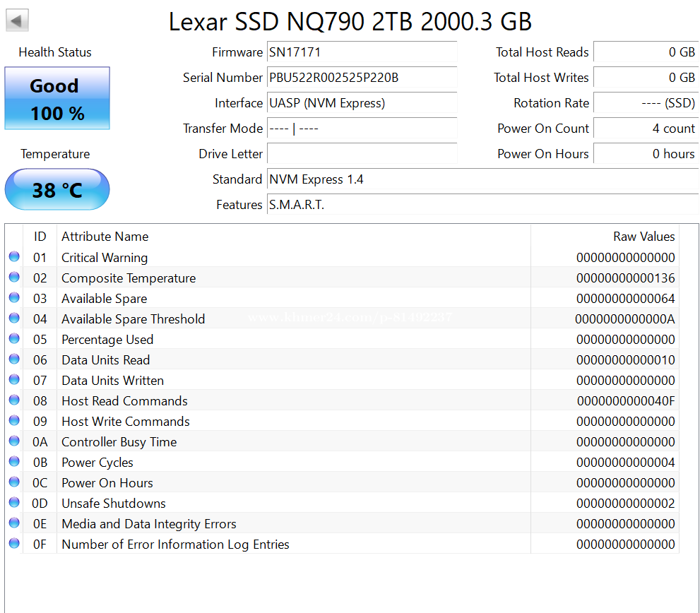
Task: Select the Critical Warning attribute name
Action: pos(105,258)
